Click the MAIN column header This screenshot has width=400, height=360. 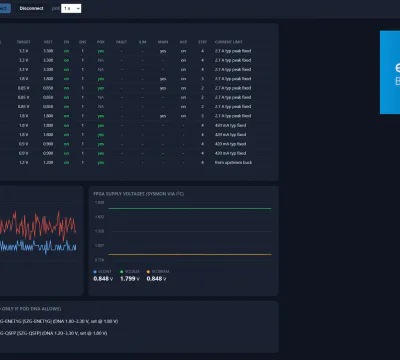point(163,42)
